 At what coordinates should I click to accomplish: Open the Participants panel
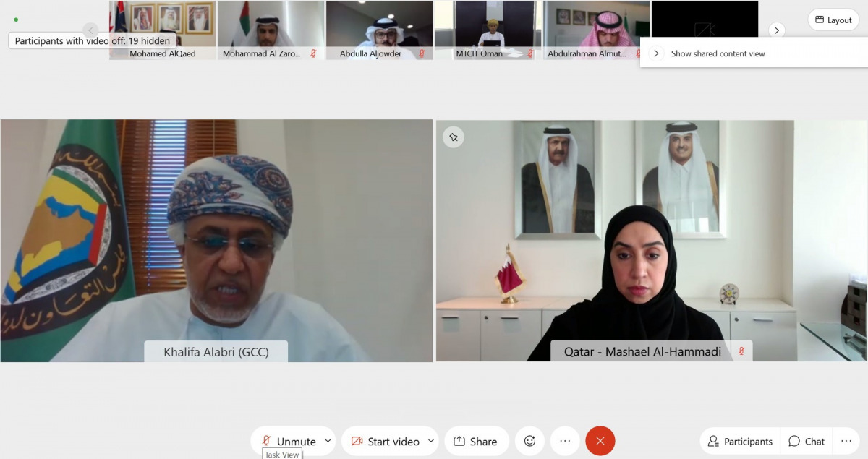(x=740, y=441)
